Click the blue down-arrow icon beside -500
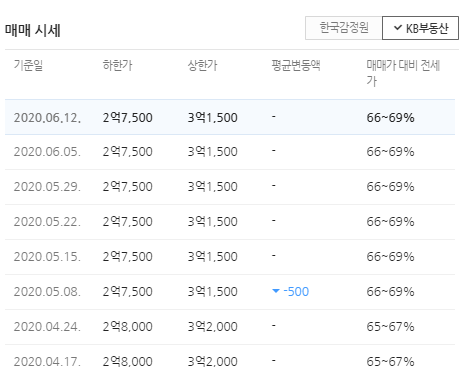Viewport: 467px width, 374px height. coord(276,291)
